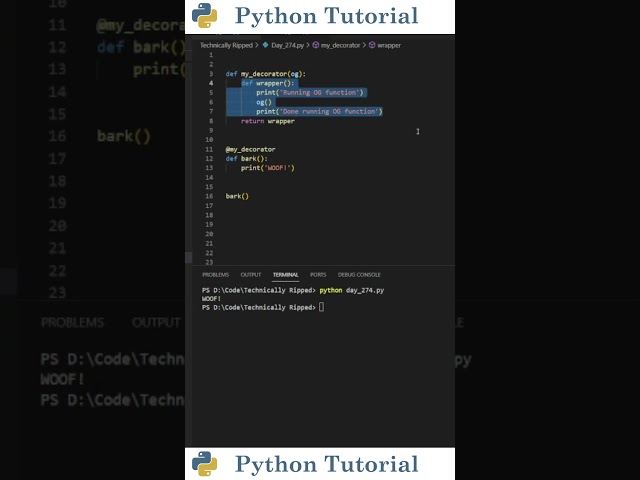This screenshot has width=640, height=480.
Task: Click the 'og()' call on line 6
Action: click(x=264, y=102)
